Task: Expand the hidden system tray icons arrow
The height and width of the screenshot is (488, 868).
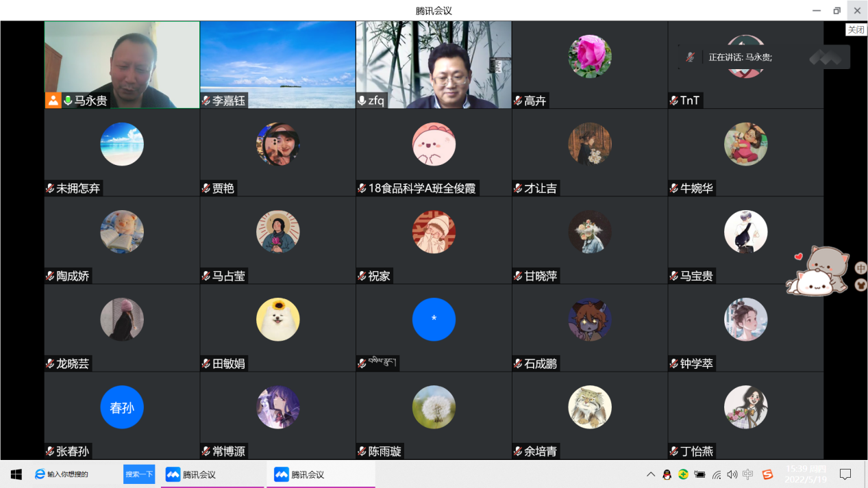Action: 650,474
